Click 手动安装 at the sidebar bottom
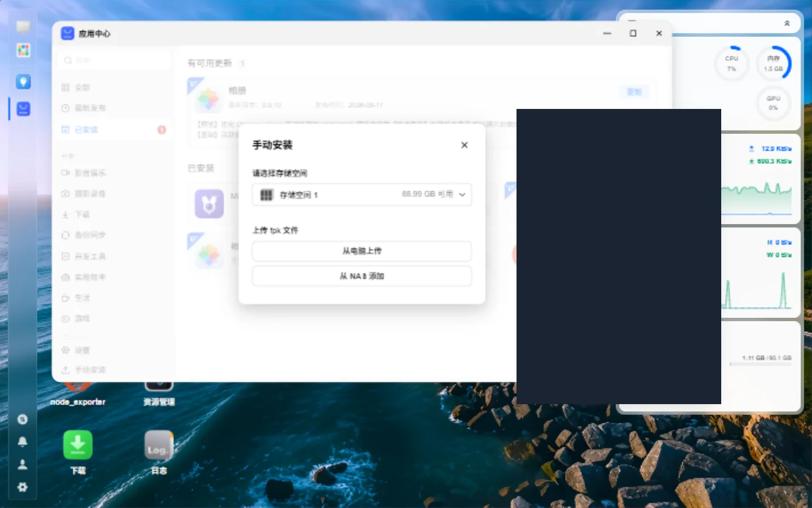This screenshot has height=508, width=812. (114, 370)
